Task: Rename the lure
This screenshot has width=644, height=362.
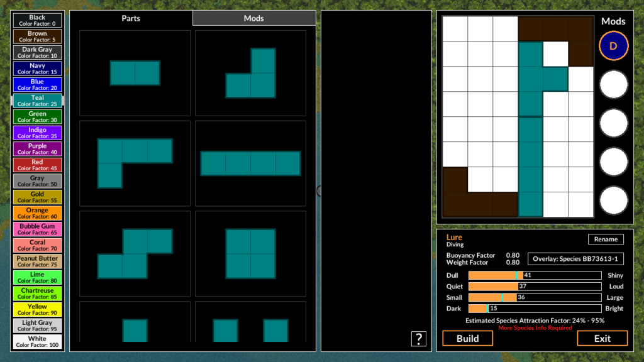Action: point(606,239)
